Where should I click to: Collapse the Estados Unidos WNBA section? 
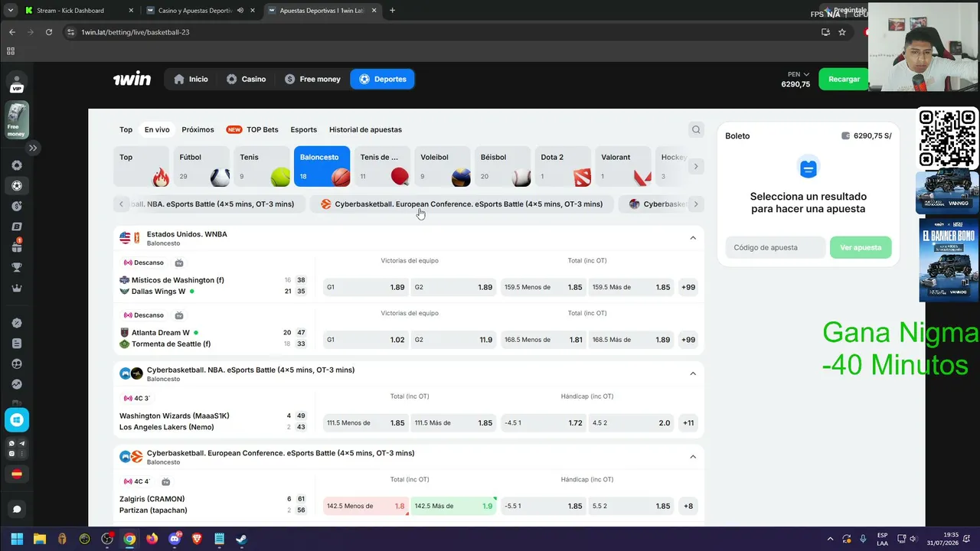point(693,238)
